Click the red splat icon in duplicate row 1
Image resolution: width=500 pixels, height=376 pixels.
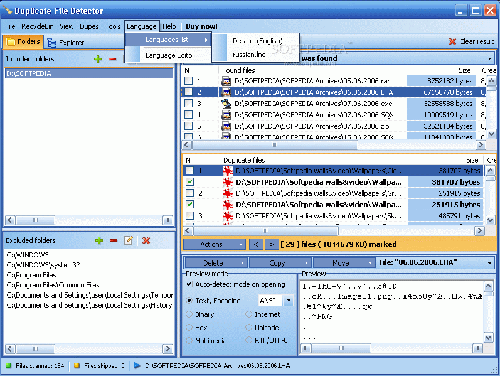tap(228, 171)
